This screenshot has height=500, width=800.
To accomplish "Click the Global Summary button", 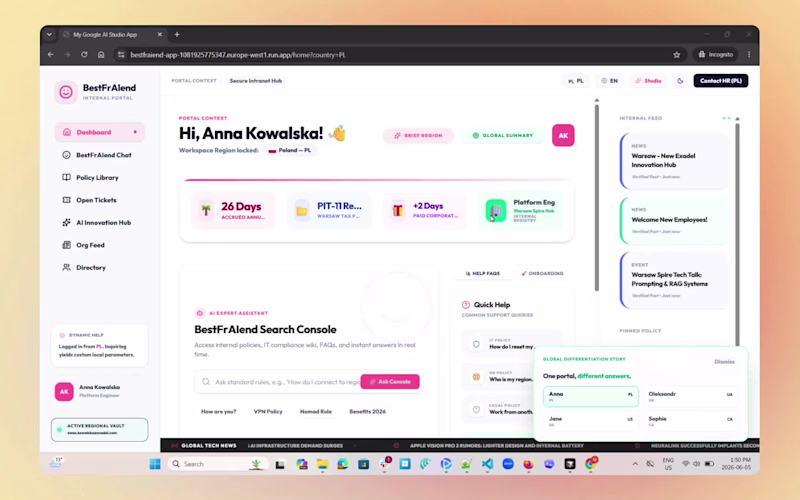I will [x=503, y=136].
